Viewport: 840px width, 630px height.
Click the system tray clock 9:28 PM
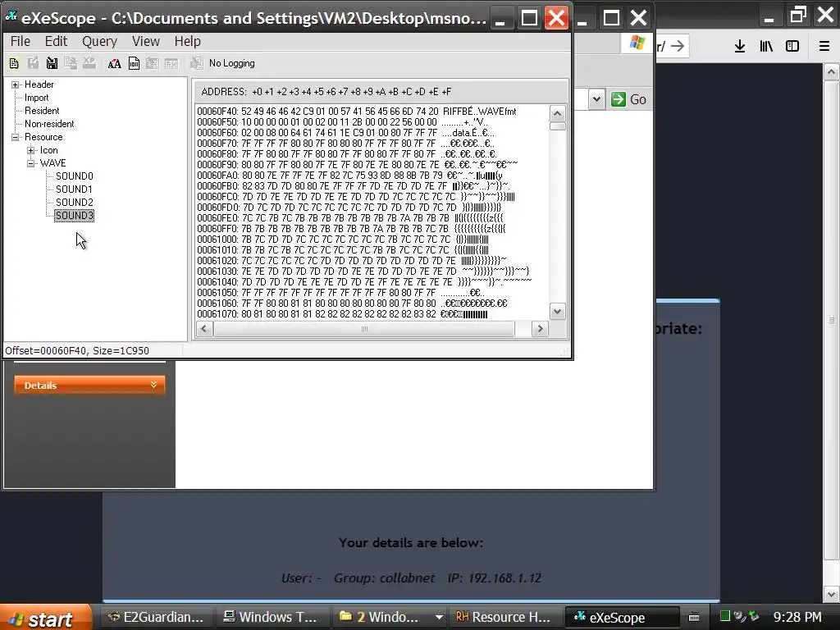pos(797,617)
